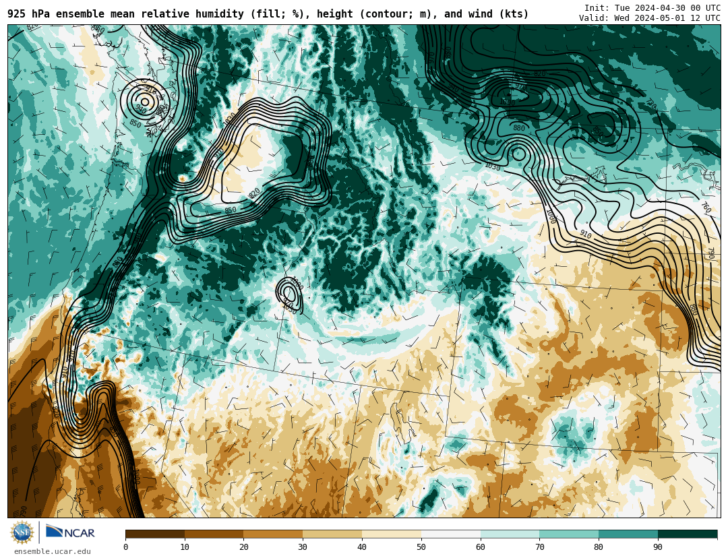Screen dimensions: 728x560
Task: Pick the 10–20% brown colorbar swatch
Action: coord(214,534)
